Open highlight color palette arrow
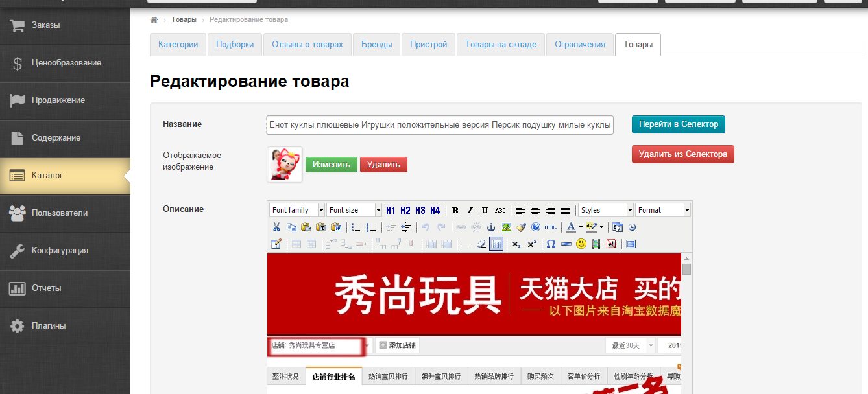Screen dimensions: 868x394 [601, 227]
